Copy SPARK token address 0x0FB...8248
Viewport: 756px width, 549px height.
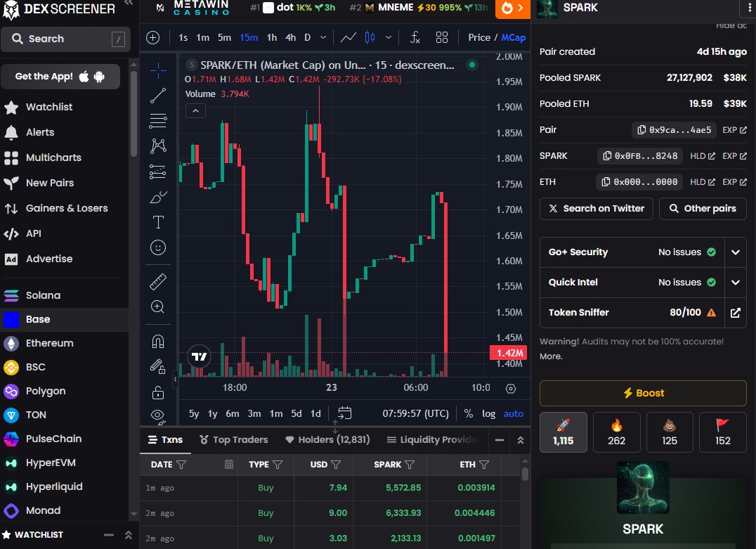point(640,156)
